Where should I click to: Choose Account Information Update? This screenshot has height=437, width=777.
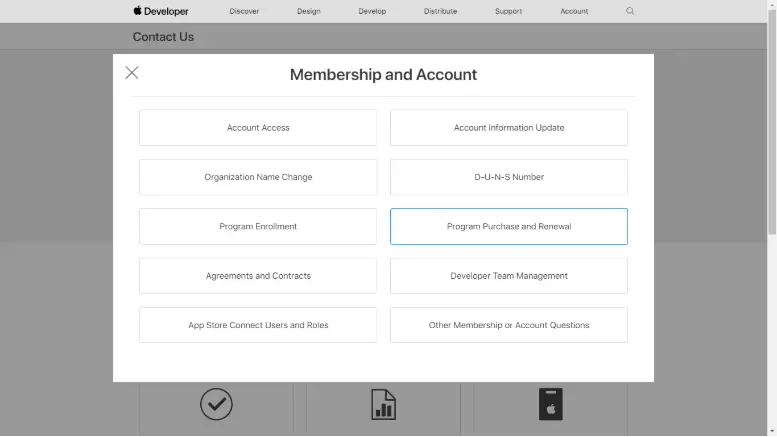[x=509, y=127]
